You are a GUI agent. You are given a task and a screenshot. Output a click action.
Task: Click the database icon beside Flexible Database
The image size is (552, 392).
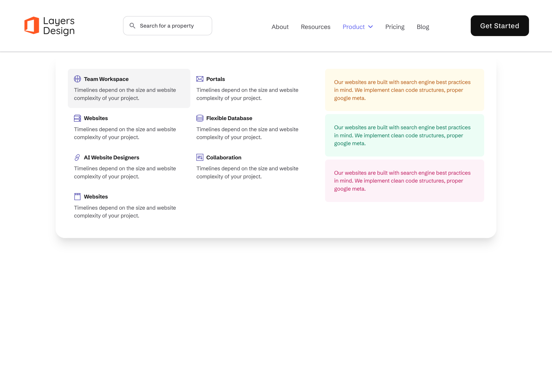200,118
